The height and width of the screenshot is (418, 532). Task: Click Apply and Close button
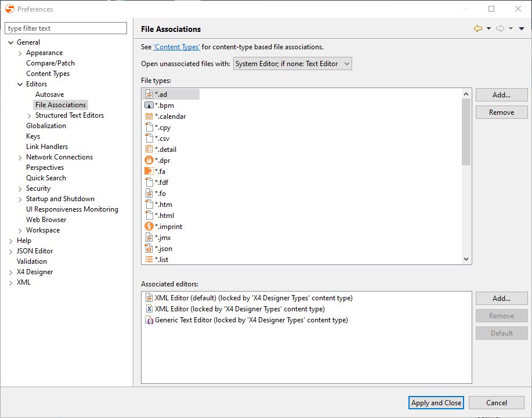(x=436, y=403)
